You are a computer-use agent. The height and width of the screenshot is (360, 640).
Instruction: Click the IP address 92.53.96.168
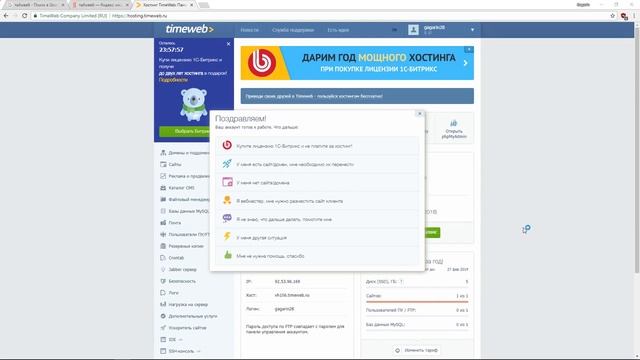point(287,282)
